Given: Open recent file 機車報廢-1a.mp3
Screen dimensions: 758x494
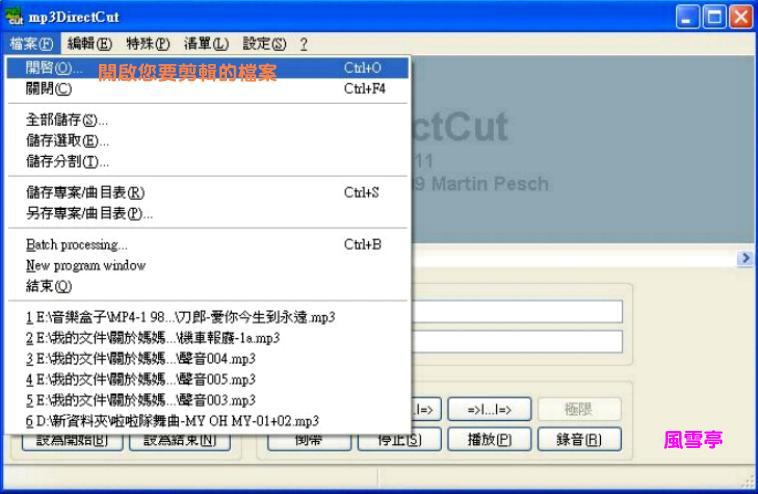Looking at the screenshot, I should click(x=207, y=338).
